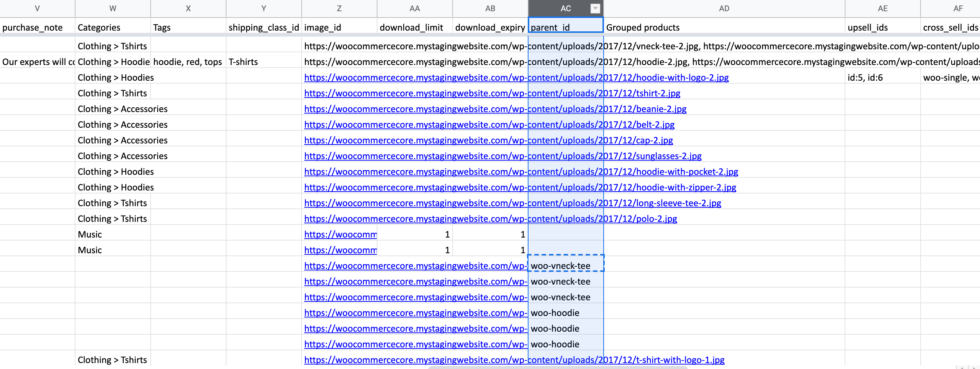
Task: Open the polo-2.jpg image URL
Action: pyautogui.click(x=490, y=219)
